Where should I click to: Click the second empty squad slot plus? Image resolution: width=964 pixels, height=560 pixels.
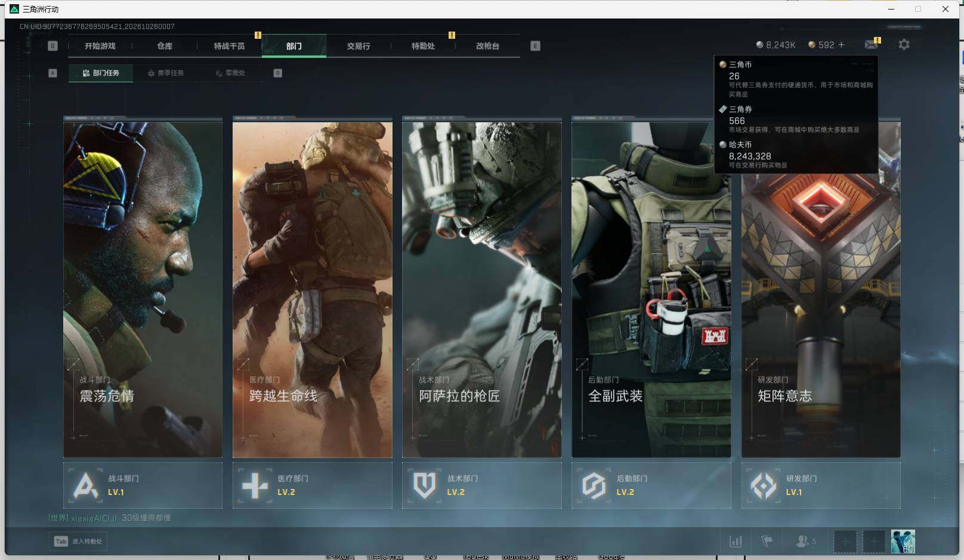click(873, 542)
